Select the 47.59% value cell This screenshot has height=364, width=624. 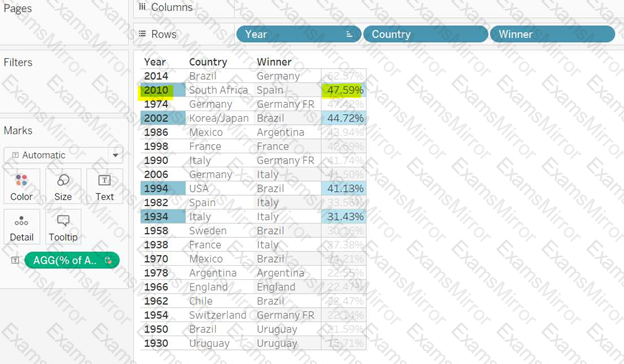(x=344, y=90)
